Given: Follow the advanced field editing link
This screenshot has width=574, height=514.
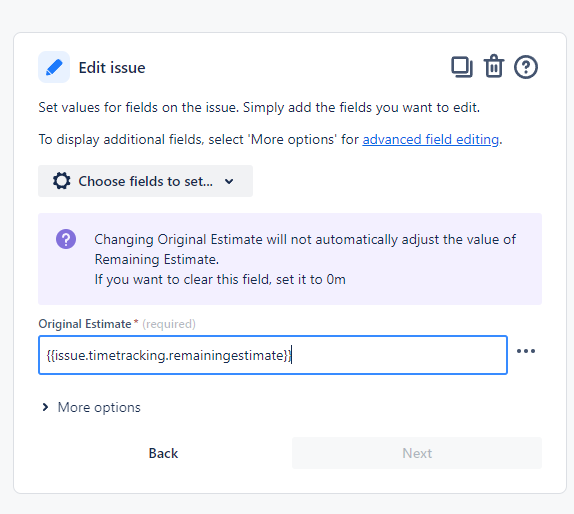Looking at the screenshot, I should (430, 139).
